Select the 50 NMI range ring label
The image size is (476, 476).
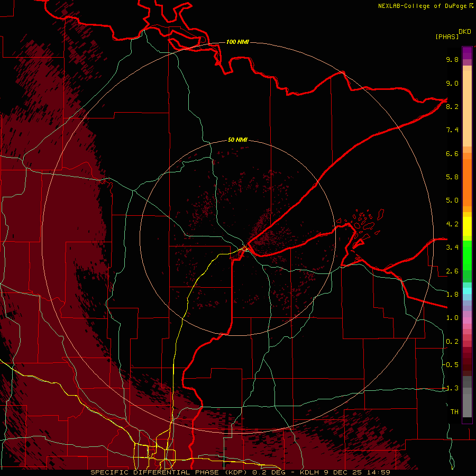(237, 140)
